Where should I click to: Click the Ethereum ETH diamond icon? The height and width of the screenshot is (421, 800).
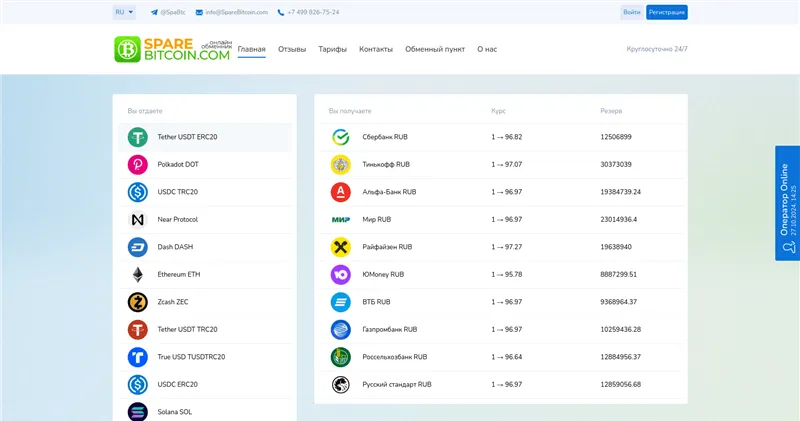[x=138, y=275]
